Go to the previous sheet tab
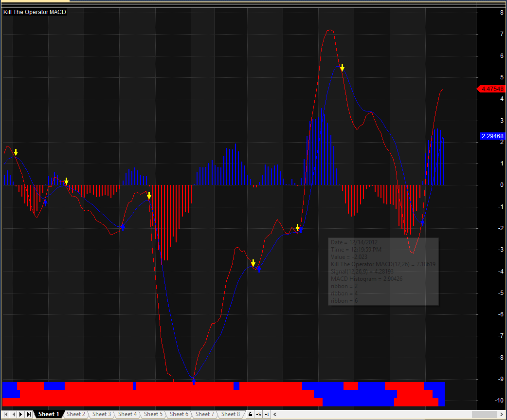 click(x=13, y=414)
